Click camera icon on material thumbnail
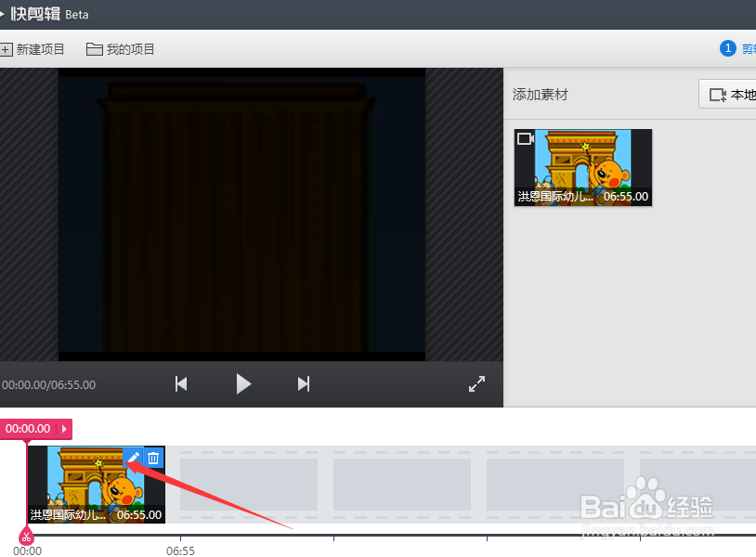Image resolution: width=756 pixels, height=557 pixels. (x=526, y=138)
